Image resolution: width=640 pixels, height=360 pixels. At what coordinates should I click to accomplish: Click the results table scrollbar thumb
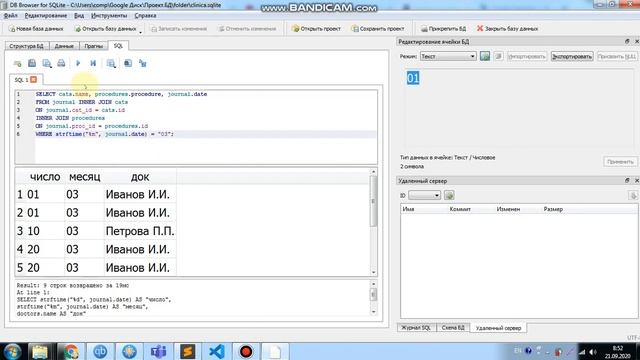373,201
